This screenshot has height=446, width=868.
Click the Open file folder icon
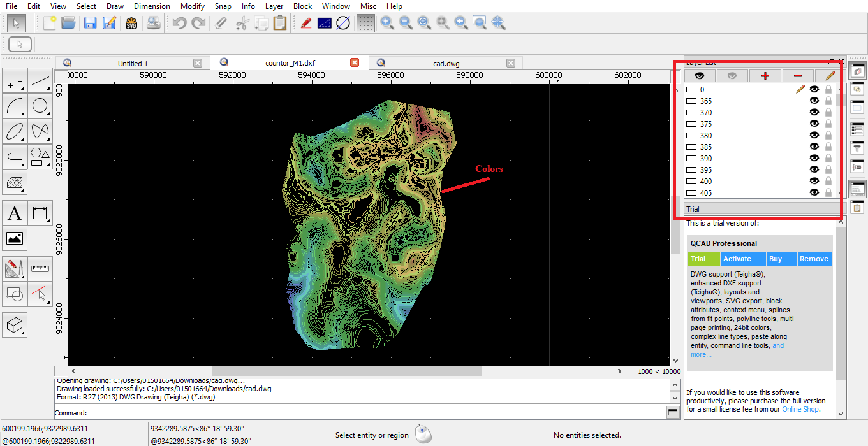pyautogui.click(x=68, y=24)
